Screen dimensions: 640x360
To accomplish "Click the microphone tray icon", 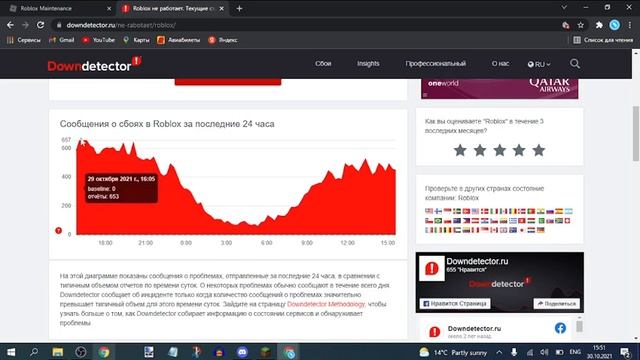I will point(514,352).
